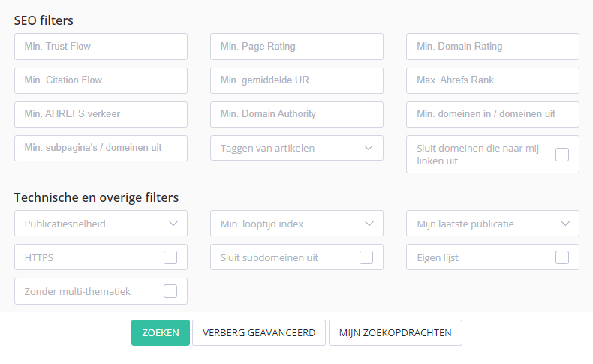Select the Min. Domain Rating field
The width and height of the screenshot is (593, 364).
pyautogui.click(x=492, y=47)
